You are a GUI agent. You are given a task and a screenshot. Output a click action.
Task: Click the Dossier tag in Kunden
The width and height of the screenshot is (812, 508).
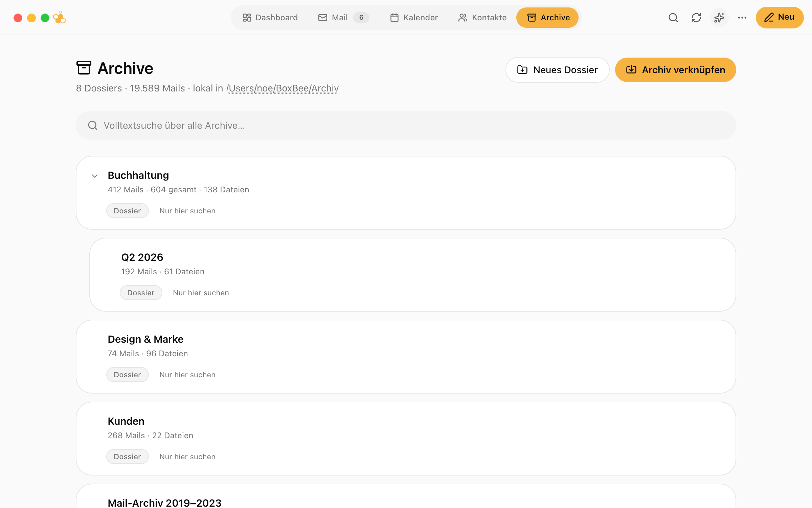(127, 457)
